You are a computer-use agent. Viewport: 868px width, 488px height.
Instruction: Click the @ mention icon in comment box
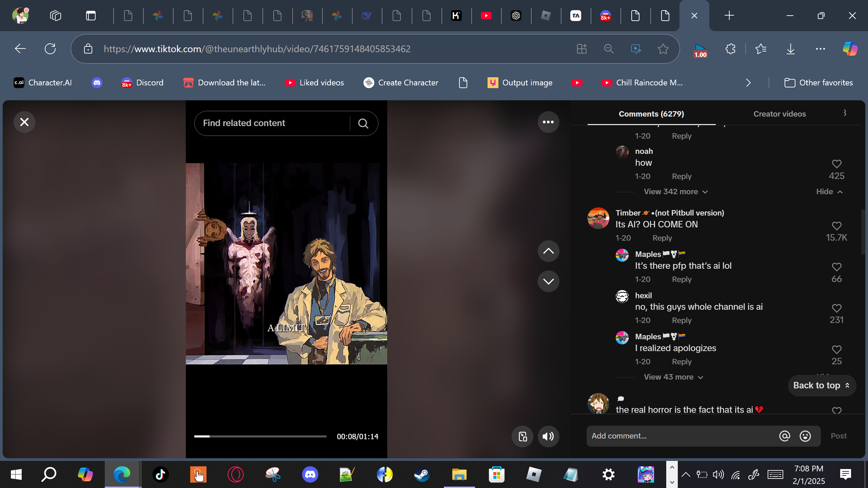(x=784, y=436)
